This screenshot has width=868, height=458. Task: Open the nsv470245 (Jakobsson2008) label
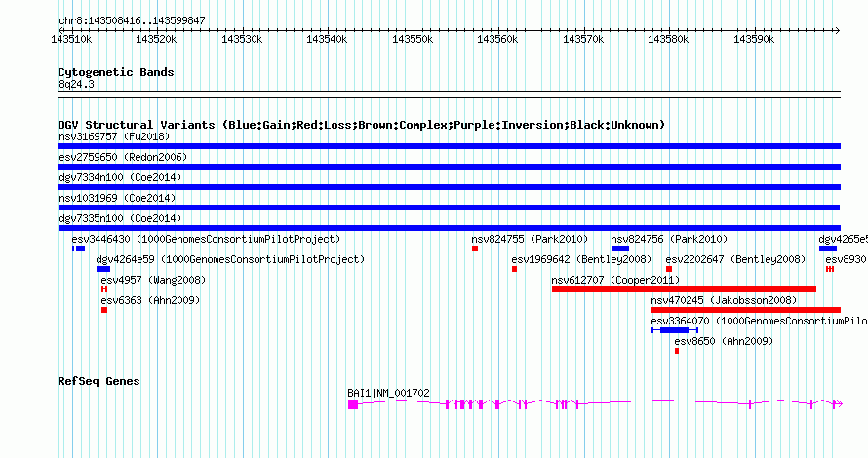[724, 300]
